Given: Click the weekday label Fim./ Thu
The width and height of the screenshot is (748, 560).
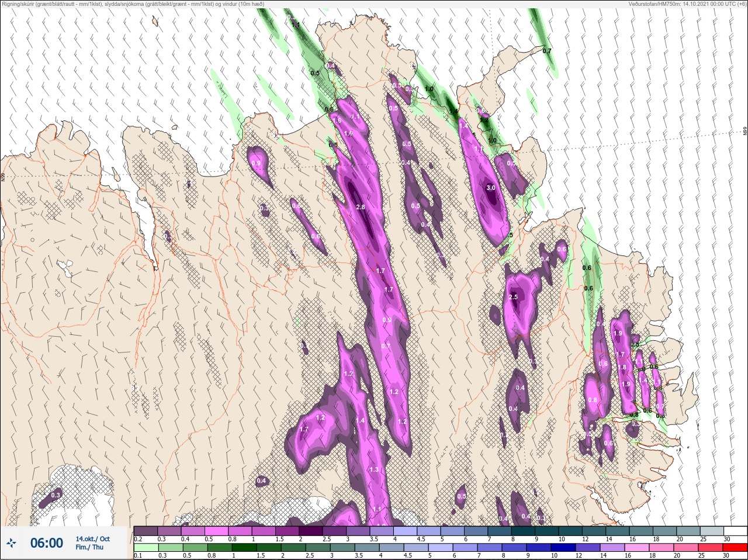Looking at the screenshot, I should (89, 547).
